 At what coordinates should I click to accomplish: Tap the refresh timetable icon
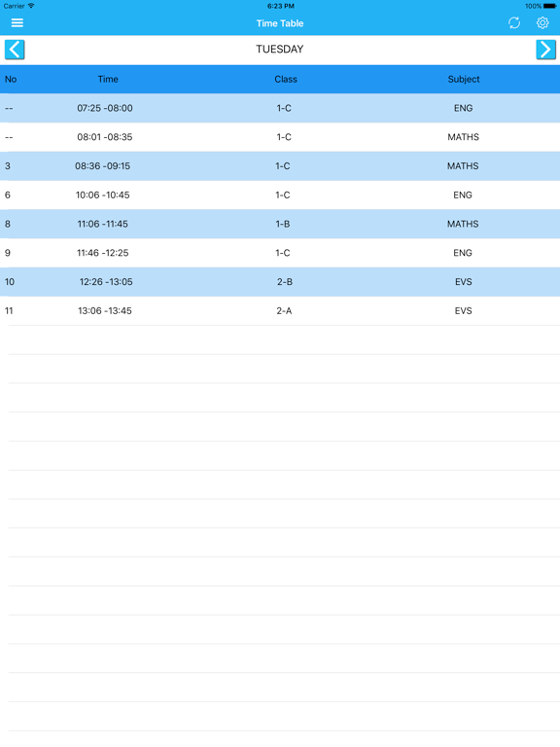[x=513, y=23]
